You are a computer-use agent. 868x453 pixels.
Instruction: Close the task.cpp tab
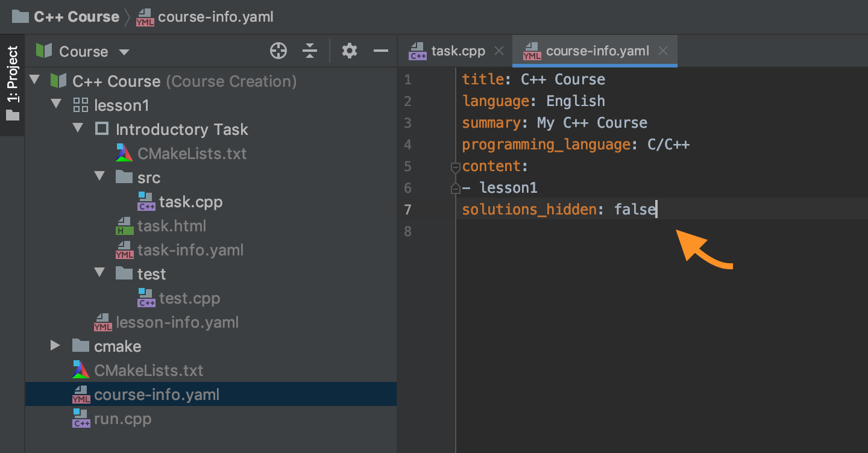click(499, 51)
